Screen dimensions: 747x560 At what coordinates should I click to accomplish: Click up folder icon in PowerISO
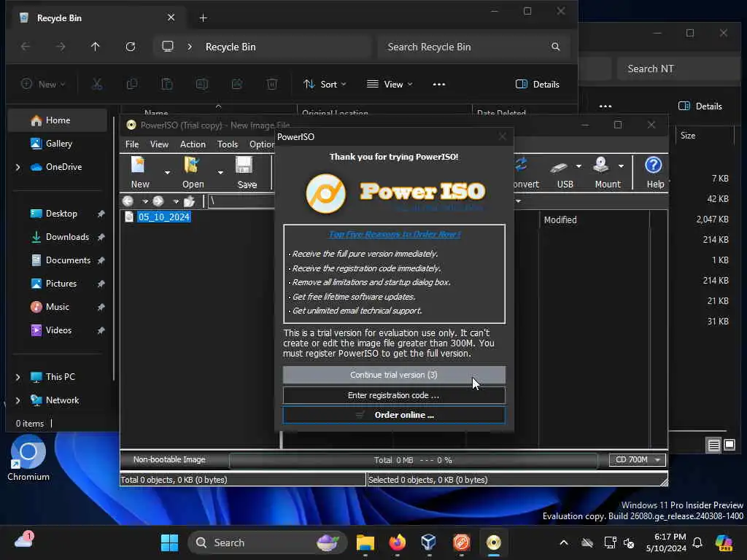pos(189,201)
